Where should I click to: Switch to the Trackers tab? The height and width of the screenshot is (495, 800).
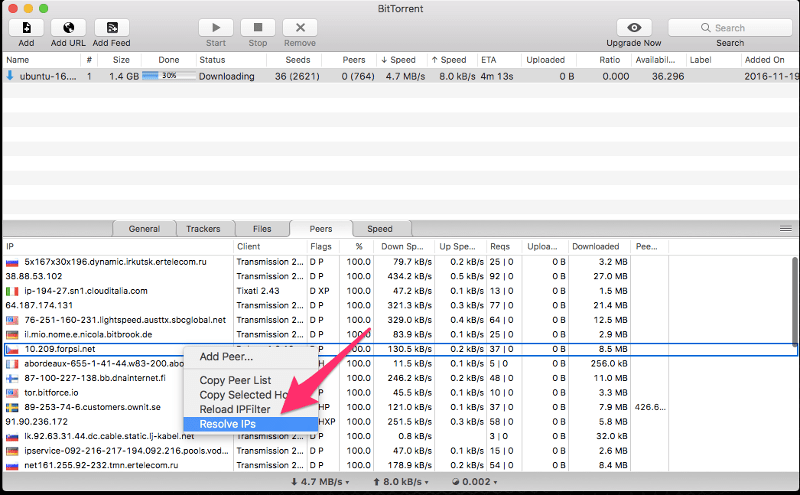pyautogui.click(x=203, y=229)
